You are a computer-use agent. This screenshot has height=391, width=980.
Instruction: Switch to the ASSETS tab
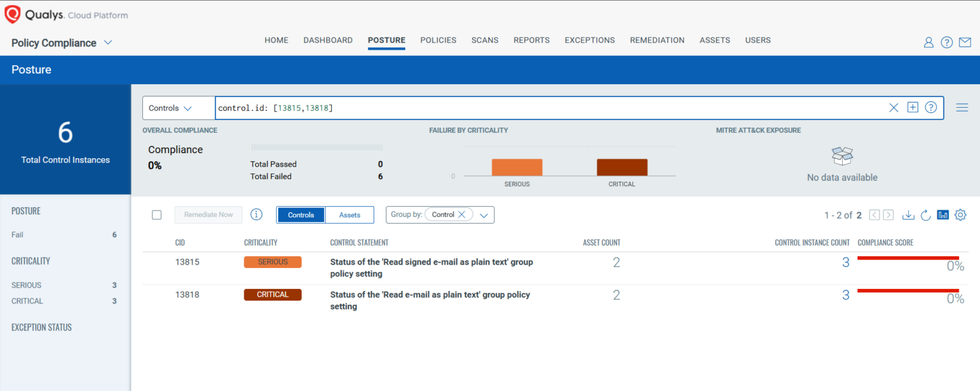(715, 40)
